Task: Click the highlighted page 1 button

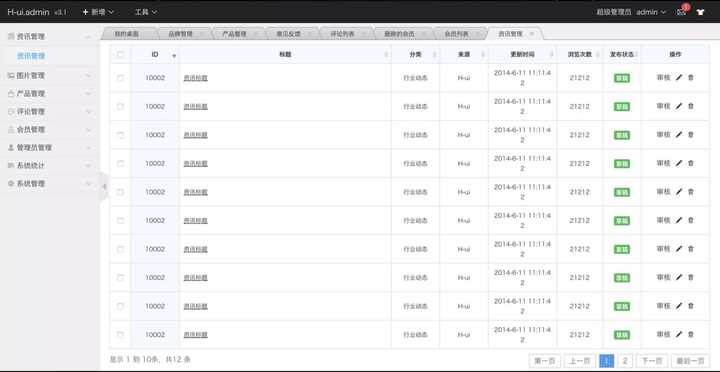Action: 607,361
